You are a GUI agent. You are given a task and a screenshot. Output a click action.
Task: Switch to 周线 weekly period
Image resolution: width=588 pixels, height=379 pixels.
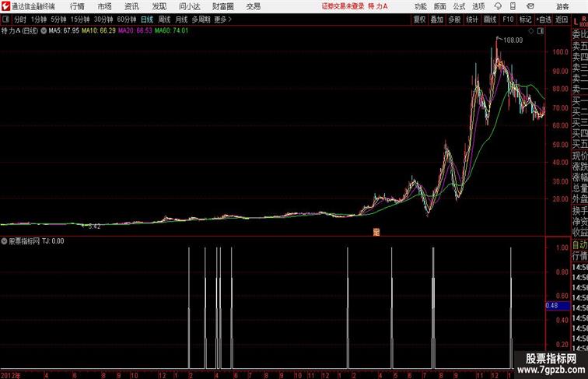pyautogui.click(x=164, y=19)
